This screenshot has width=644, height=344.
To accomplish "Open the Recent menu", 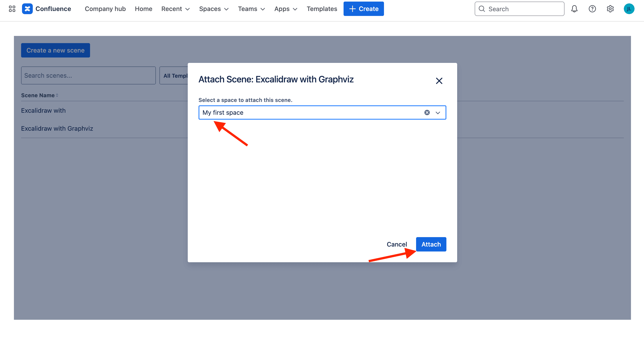I will [176, 9].
